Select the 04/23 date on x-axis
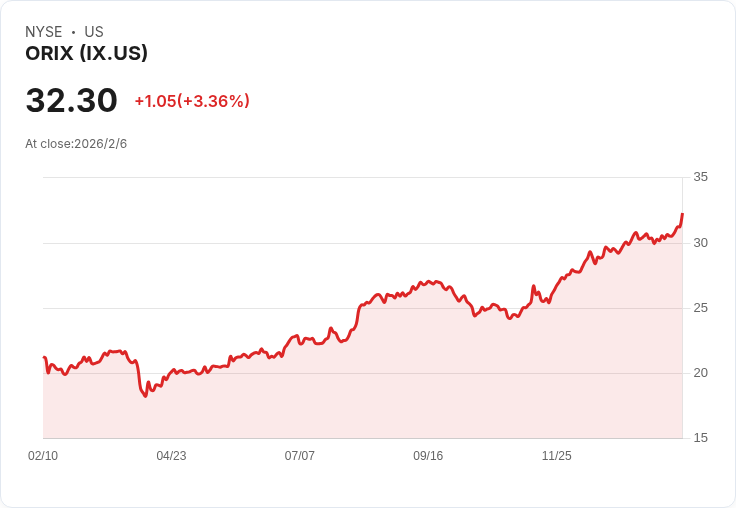Viewport: 736px width, 508px height. [171, 456]
